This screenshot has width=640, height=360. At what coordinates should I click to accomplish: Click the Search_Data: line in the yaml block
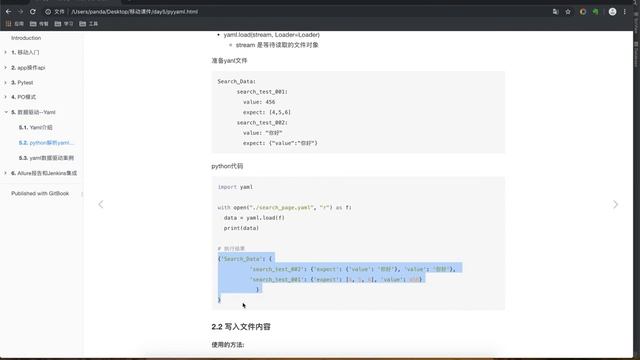[237, 82]
